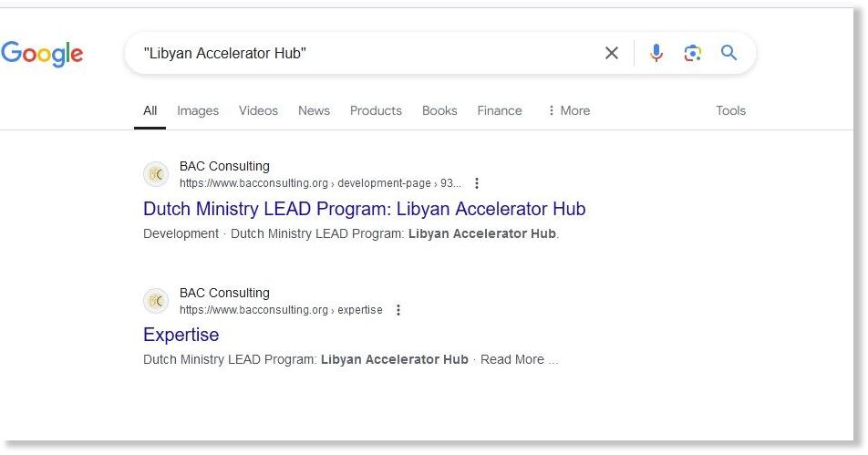Start voice search with microphone icon
Viewport: 868px width, 455px height.
coord(656,53)
